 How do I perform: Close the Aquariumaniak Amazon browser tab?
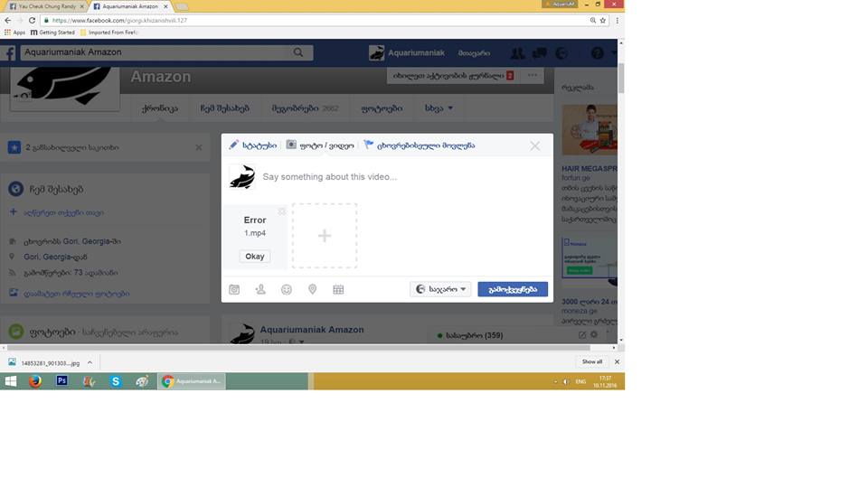coord(165,6)
